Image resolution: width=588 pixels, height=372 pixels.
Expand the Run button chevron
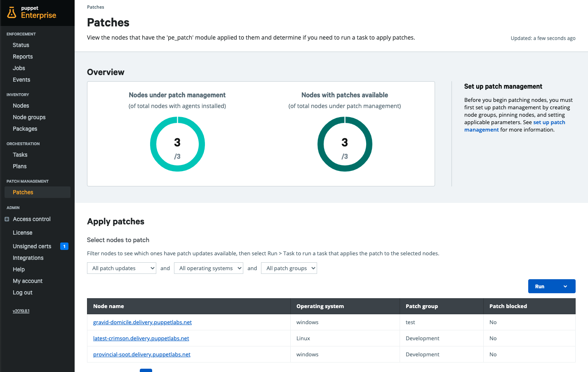click(x=565, y=286)
